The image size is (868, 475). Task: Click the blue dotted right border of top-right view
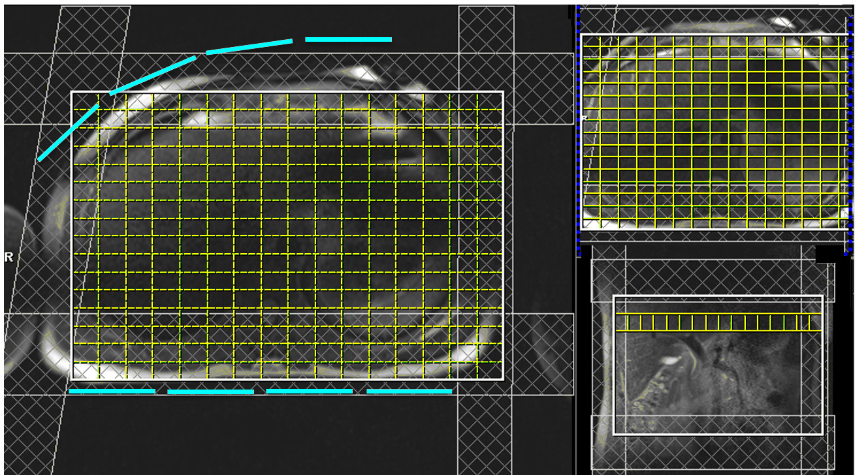click(852, 130)
